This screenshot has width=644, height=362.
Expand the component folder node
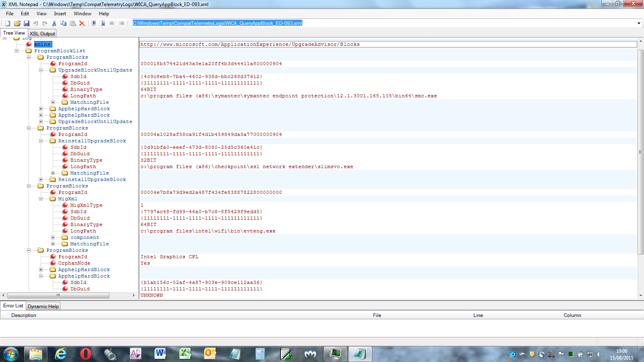[x=53, y=238]
